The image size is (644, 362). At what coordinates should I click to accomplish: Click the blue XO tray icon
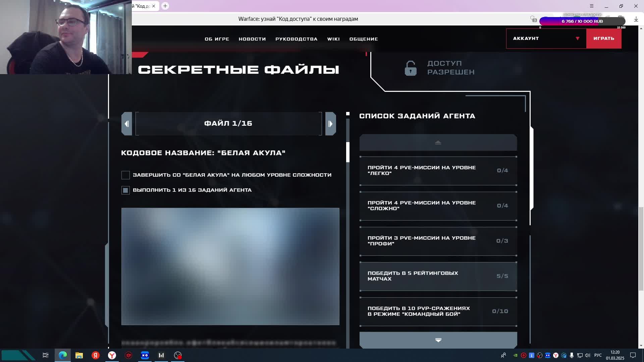(x=548, y=355)
